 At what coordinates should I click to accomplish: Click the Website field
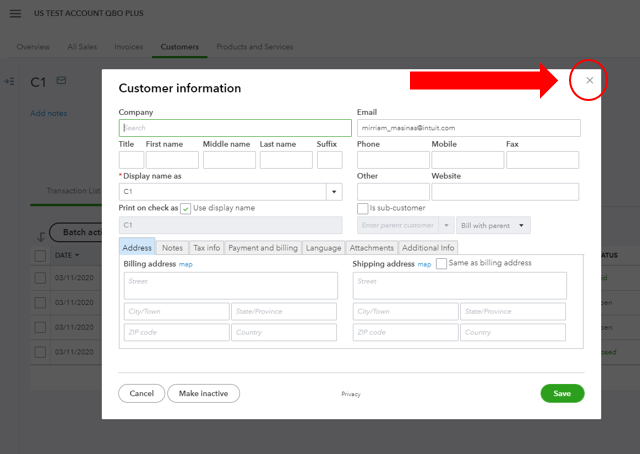tap(505, 192)
